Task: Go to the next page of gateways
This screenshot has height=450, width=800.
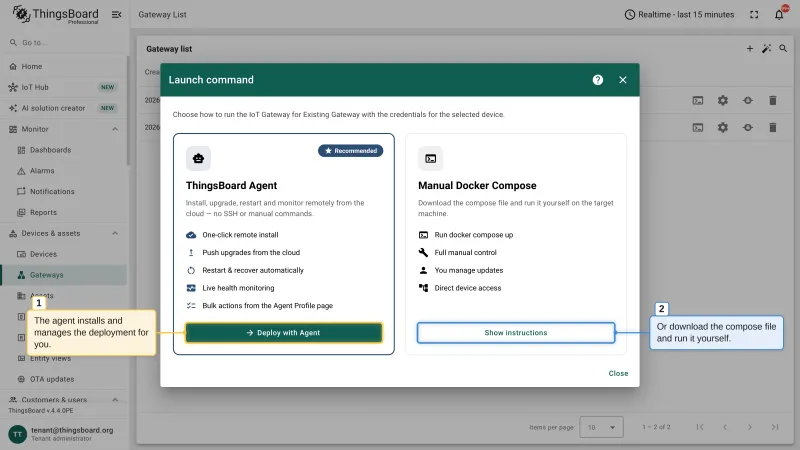Action: tap(749, 427)
